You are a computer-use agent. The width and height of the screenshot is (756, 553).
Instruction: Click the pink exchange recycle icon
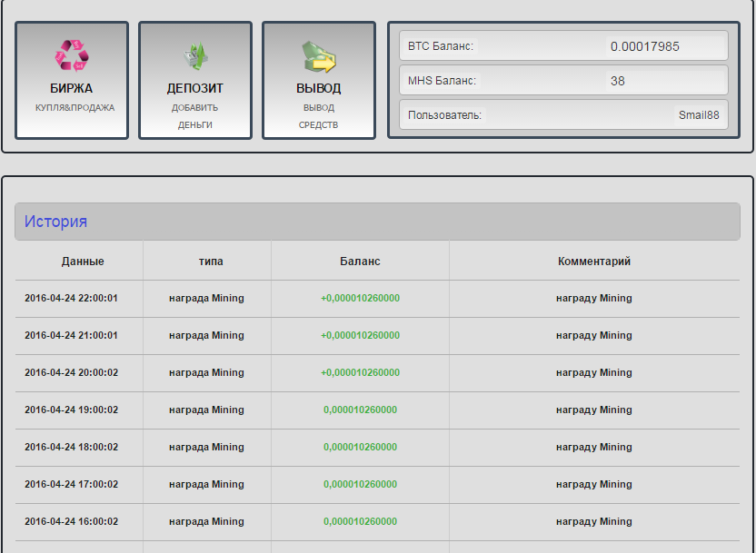[x=71, y=55]
